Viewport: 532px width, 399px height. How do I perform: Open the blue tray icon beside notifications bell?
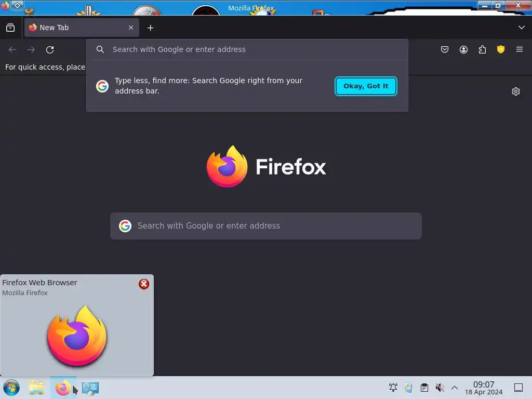(x=408, y=388)
